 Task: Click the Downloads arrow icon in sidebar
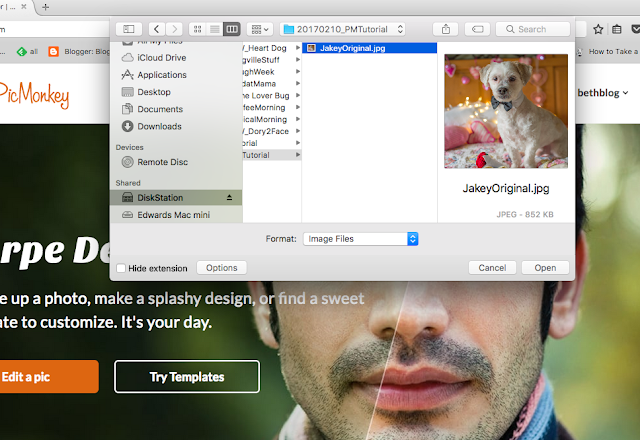click(128, 126)
